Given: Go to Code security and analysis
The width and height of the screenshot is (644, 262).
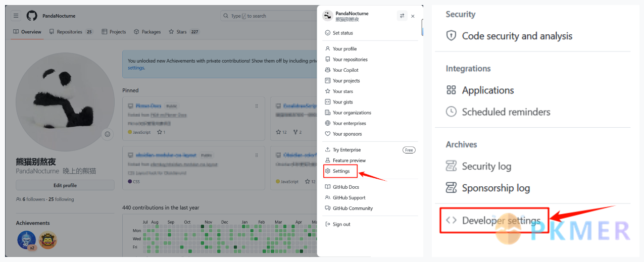Looking at the screenshot, I should (517, 36).
